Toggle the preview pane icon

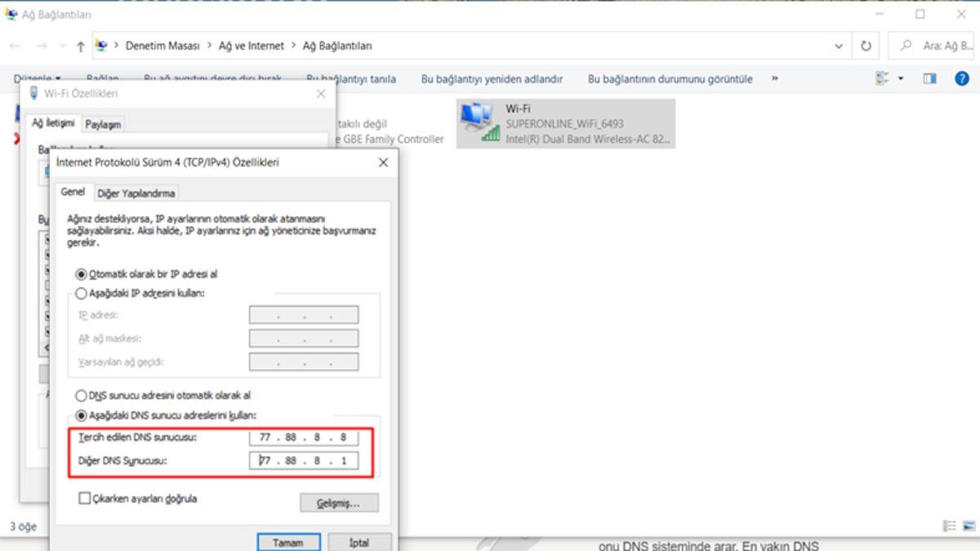pyautogui.click(x=929, y=79)
